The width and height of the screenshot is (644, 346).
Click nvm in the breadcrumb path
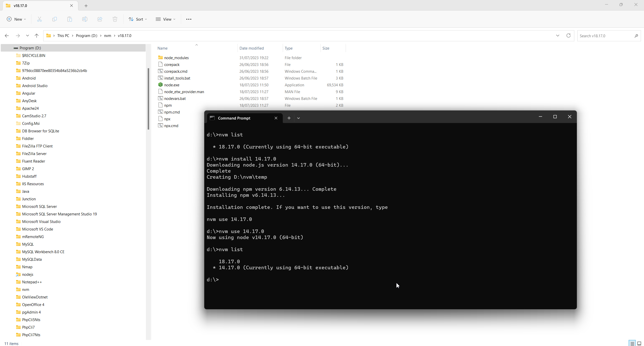click(x=107, y=36)
